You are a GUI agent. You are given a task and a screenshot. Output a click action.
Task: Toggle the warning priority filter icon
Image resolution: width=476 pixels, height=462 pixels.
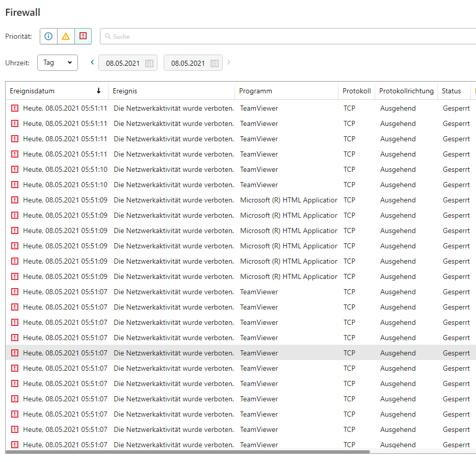click(66, 36)
